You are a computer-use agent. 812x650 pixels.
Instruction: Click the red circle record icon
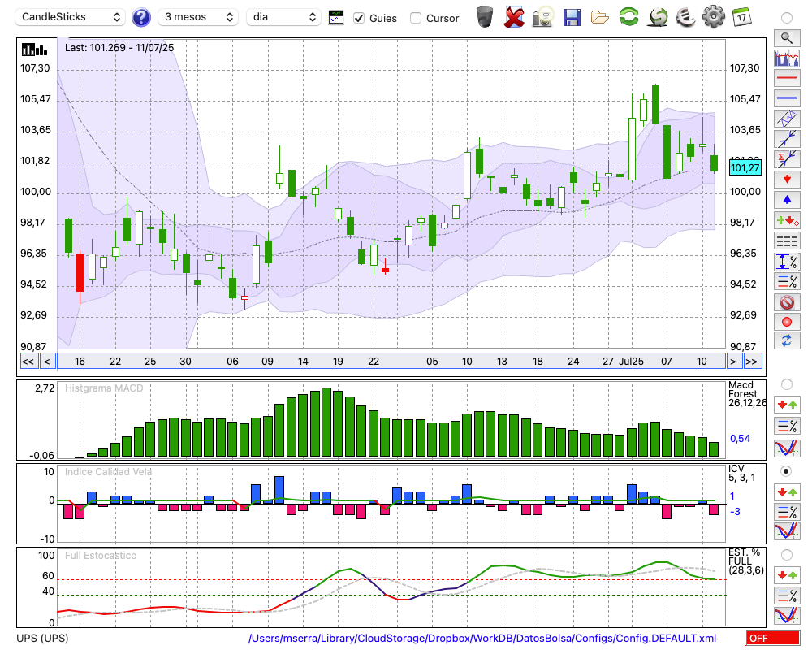pos(787,322)
